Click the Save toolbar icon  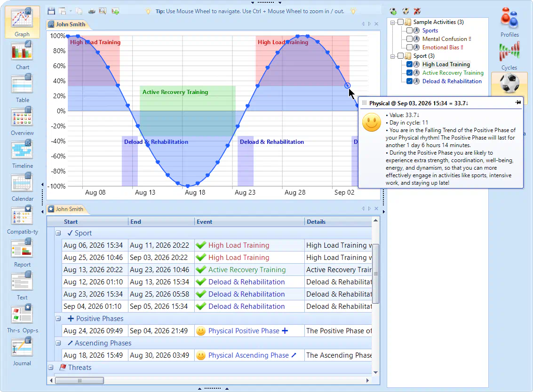[x=51, y=11]
